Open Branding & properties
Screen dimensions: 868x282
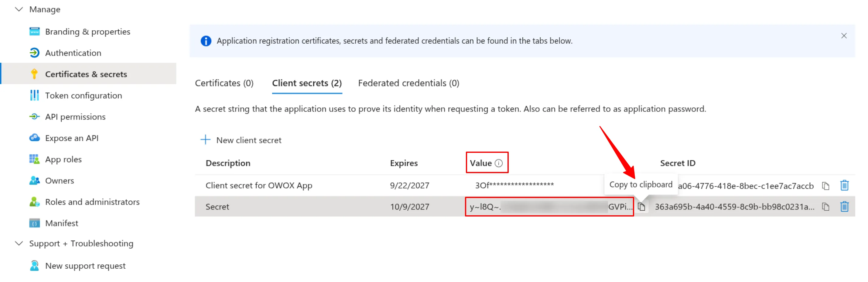coord(87,31)
